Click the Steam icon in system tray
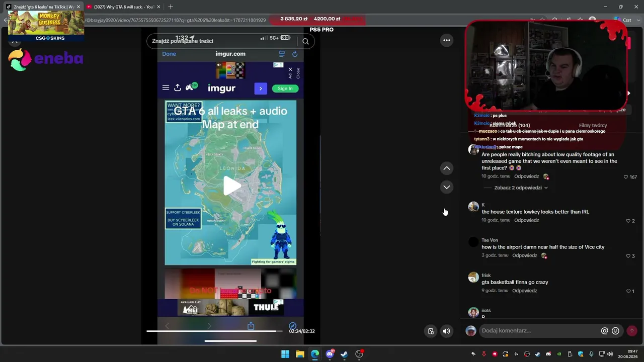 click(537, 354)
